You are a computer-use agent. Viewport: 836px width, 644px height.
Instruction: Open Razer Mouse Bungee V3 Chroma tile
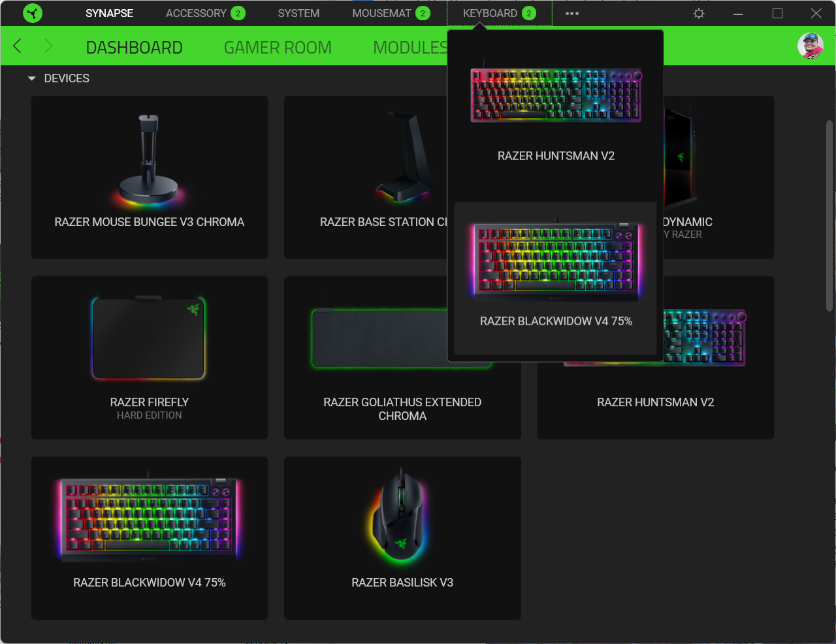[x=150, y=177]
